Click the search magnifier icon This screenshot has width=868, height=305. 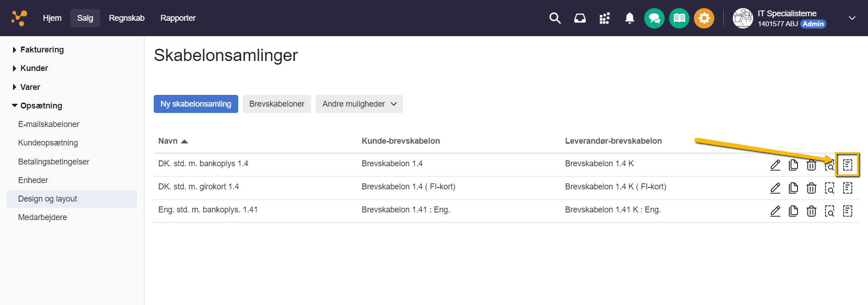point(555,18)
